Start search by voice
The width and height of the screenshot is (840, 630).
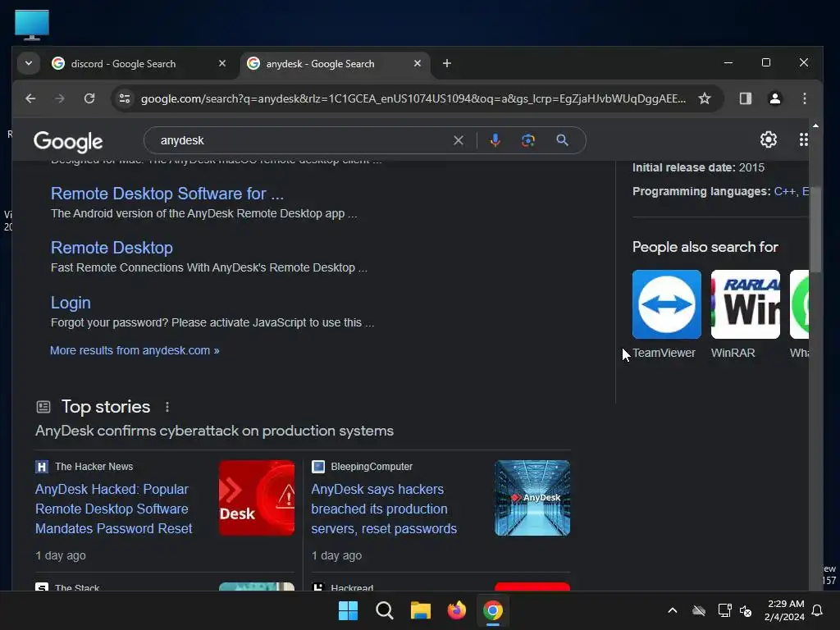495,140
